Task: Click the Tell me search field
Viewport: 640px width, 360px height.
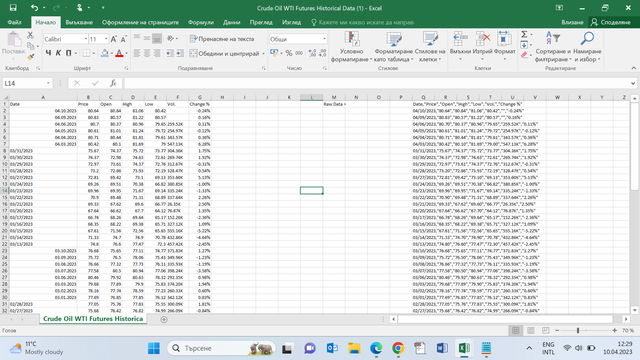Action: [362, 22]
